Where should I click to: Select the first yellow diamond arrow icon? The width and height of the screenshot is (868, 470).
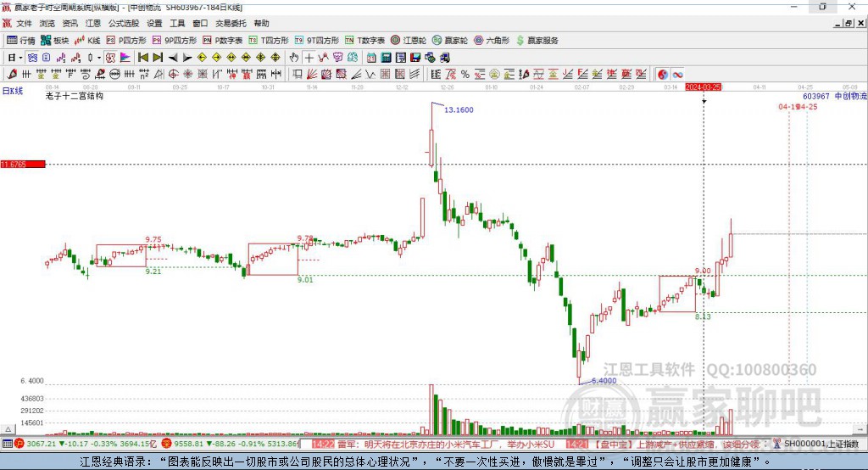click(202, 58)
